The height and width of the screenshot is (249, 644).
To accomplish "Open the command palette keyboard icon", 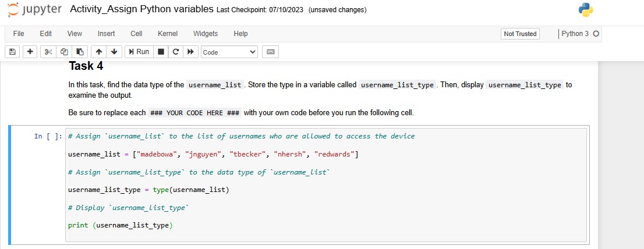I will [270, 52].
